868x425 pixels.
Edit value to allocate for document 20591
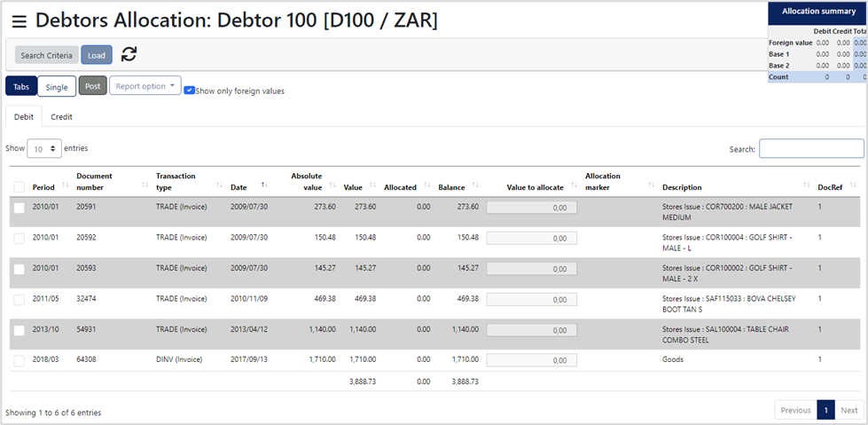tap(532, 208)
